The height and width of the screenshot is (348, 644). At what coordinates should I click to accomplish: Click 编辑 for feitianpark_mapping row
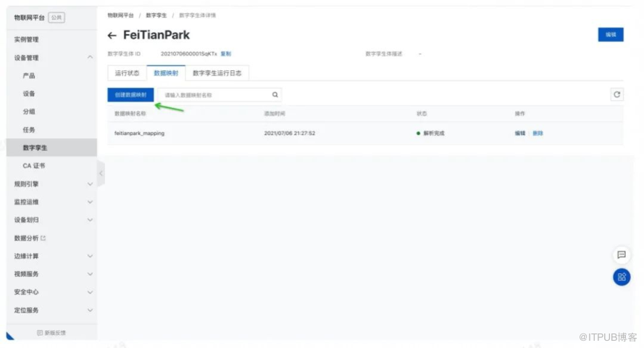click(520, 133)
